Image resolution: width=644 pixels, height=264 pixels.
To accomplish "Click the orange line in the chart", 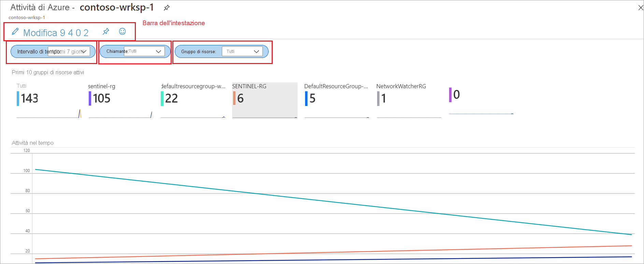I will 333,252.
